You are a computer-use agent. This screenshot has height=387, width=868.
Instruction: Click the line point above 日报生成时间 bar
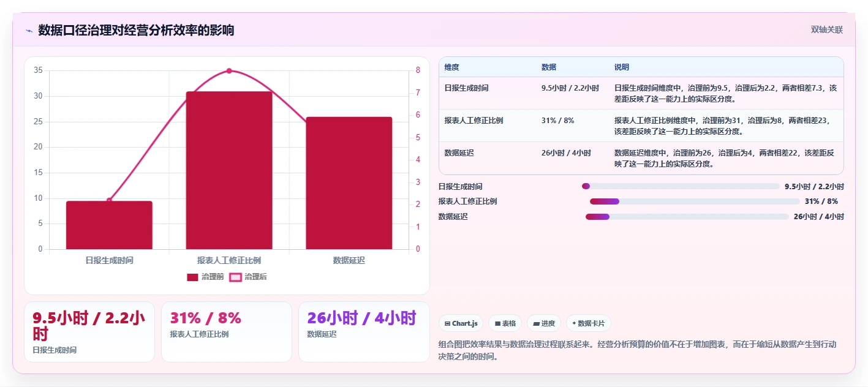[109, 200]
